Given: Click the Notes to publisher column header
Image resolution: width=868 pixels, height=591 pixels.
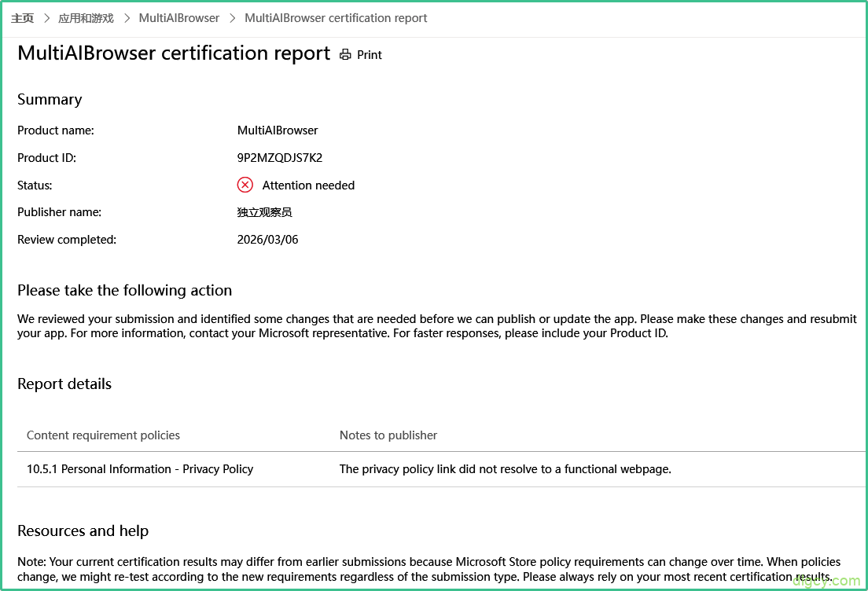Looking at the screenshot, I should 388,435.
